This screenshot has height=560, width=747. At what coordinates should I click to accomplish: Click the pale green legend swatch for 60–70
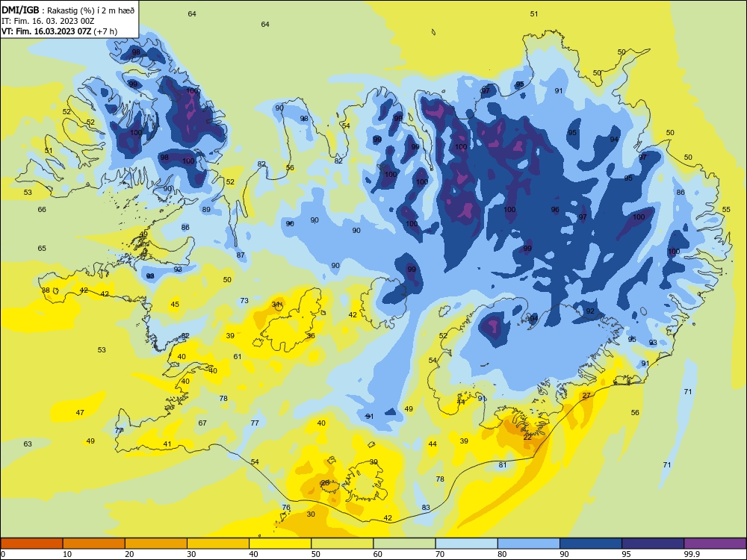pos(404,544)
